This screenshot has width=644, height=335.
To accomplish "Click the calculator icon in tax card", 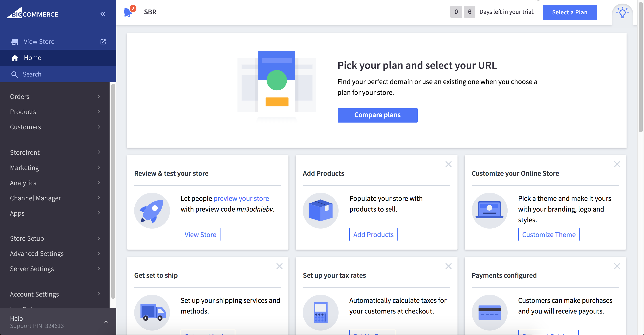I will [320, 312].
